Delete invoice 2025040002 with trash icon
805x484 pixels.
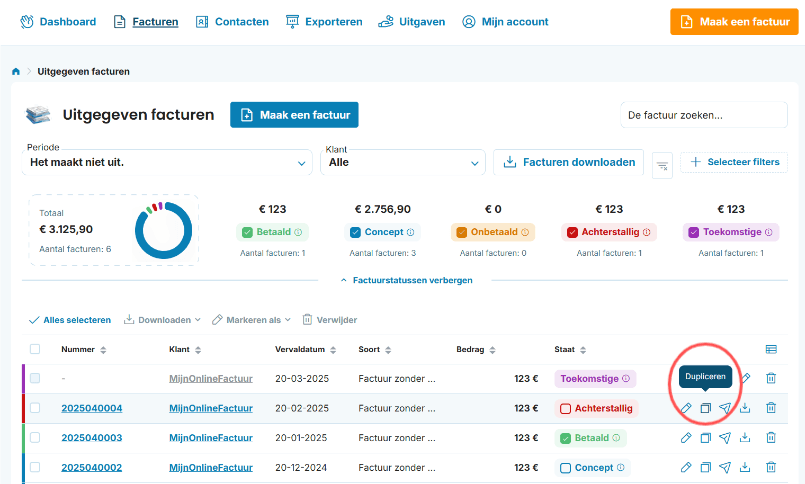[771, 468]
